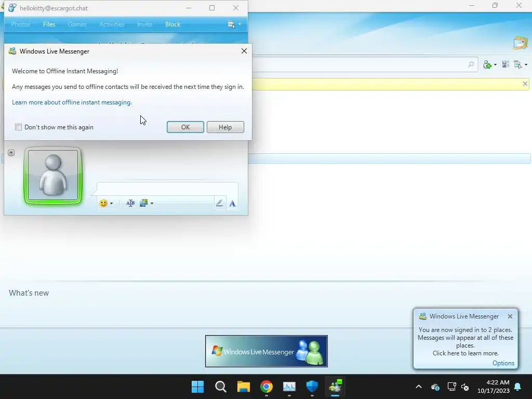Switch to handwriting pen mode
This screenshot has height=399, width=532.
pos(220,203)
